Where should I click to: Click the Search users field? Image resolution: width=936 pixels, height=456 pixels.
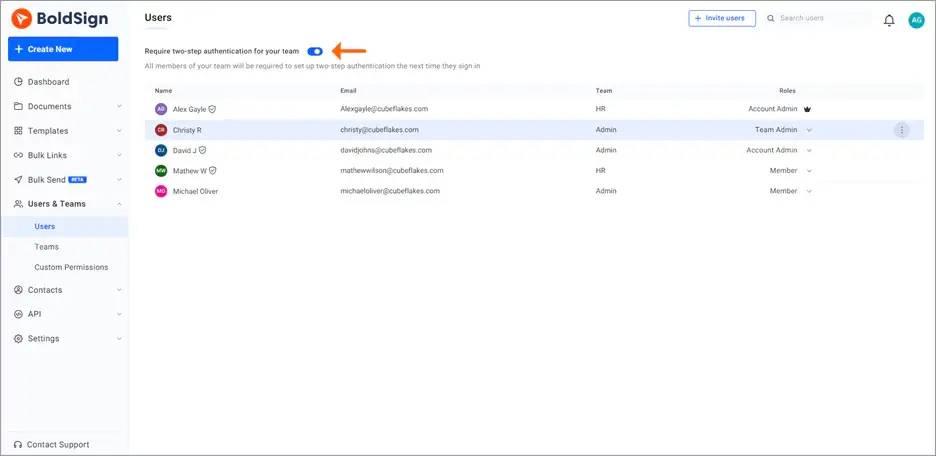812,18
